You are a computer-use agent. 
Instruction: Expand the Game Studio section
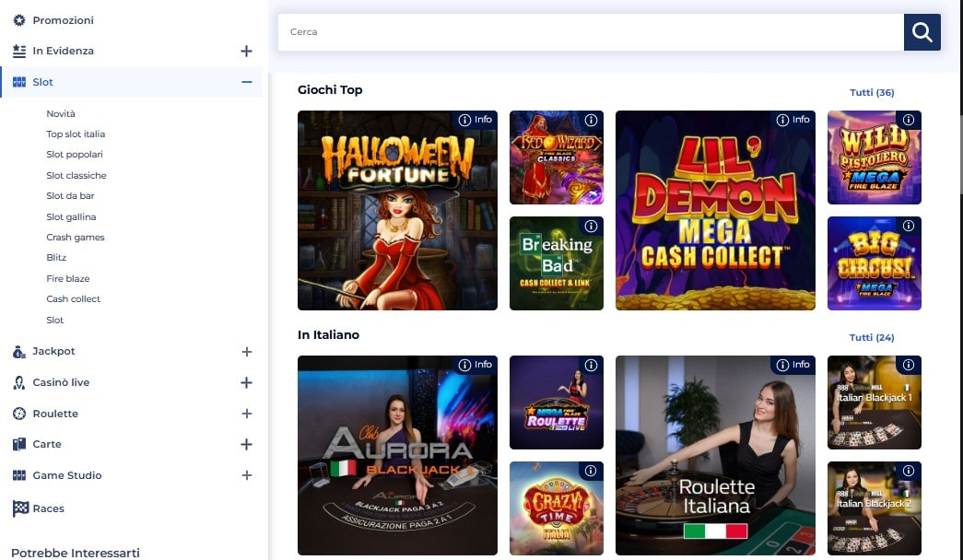tap(246, 475)
